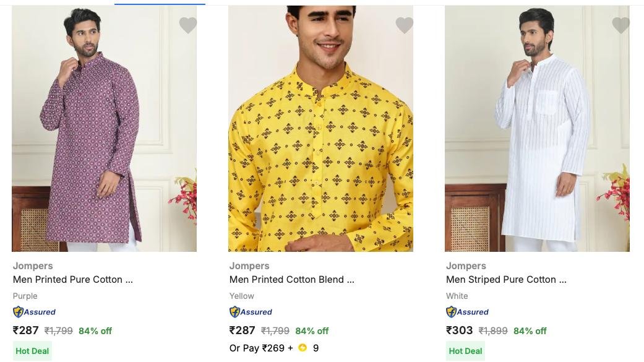
Task: Open the yellow kurta product image
Action: coord(320,130)
